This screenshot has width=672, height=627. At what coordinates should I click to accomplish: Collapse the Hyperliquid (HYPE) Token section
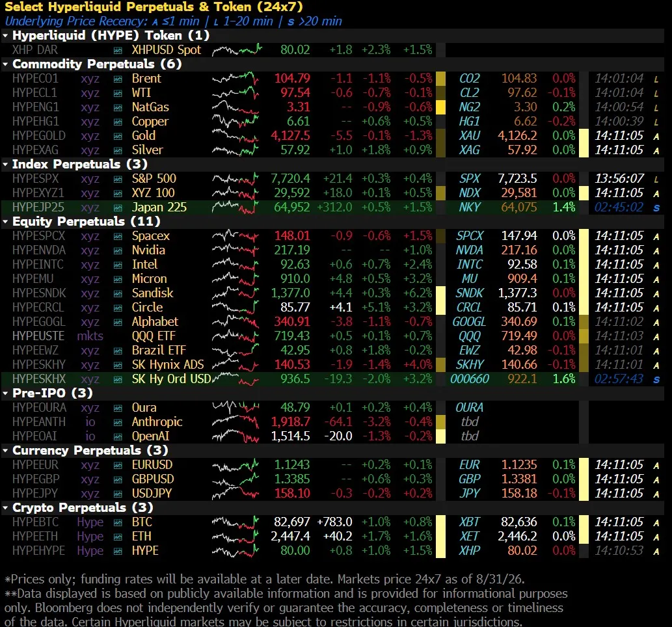pyautogui.click(x=6, y=36)
